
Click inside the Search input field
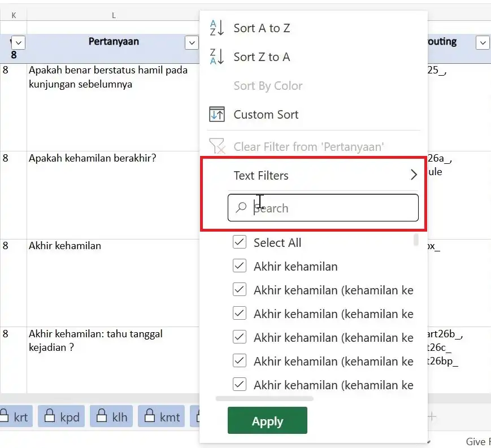pyautogui.click(x=333, y=208)
